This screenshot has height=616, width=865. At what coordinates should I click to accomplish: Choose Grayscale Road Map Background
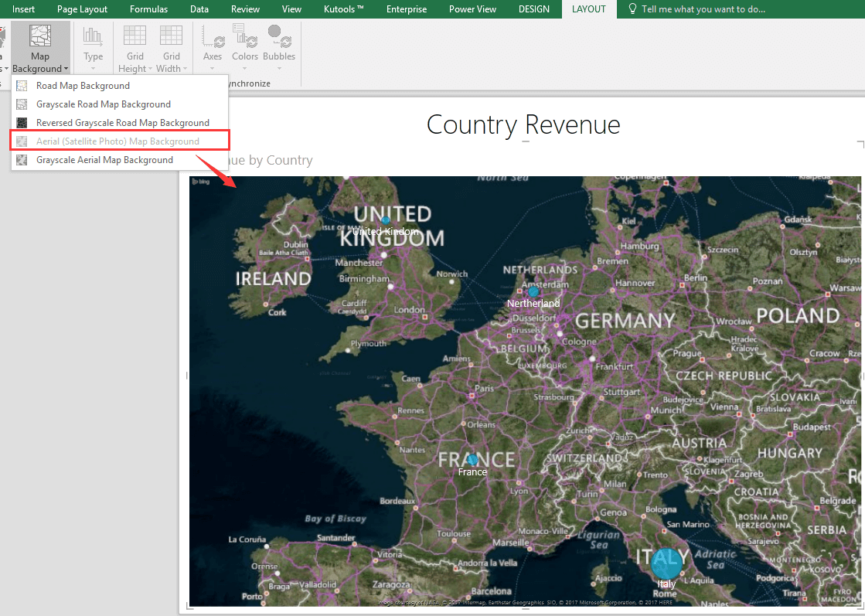(x=103, y=104)
